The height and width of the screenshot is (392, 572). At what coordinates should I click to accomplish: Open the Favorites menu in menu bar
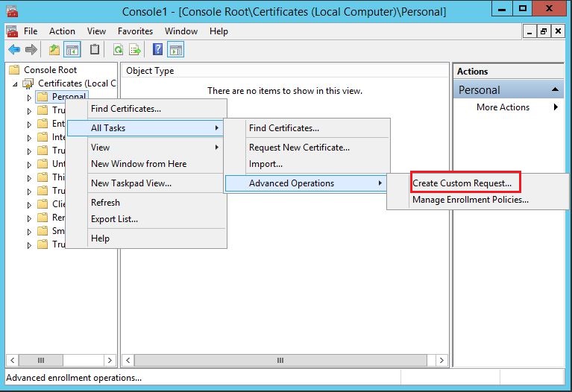tap(135, 31)
